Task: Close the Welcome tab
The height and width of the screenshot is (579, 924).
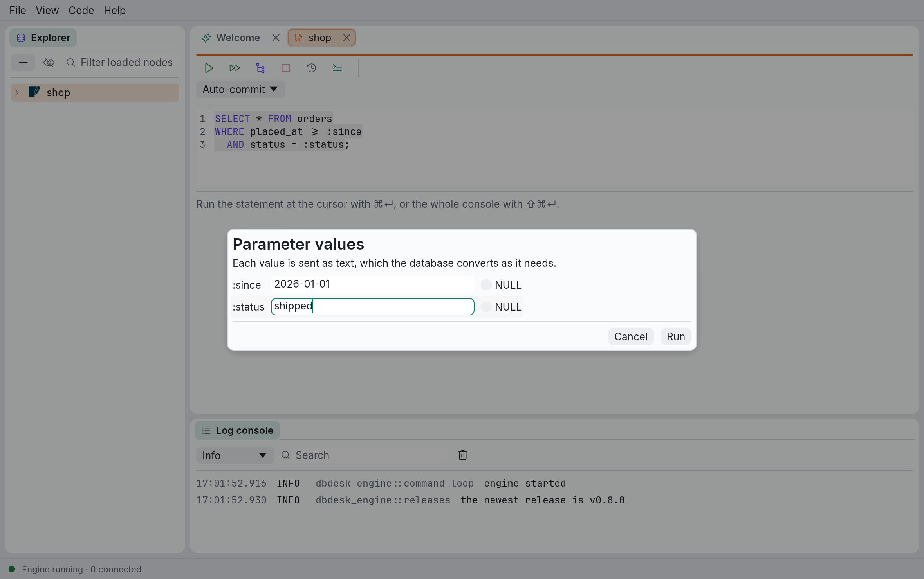Action: [276, 38]
